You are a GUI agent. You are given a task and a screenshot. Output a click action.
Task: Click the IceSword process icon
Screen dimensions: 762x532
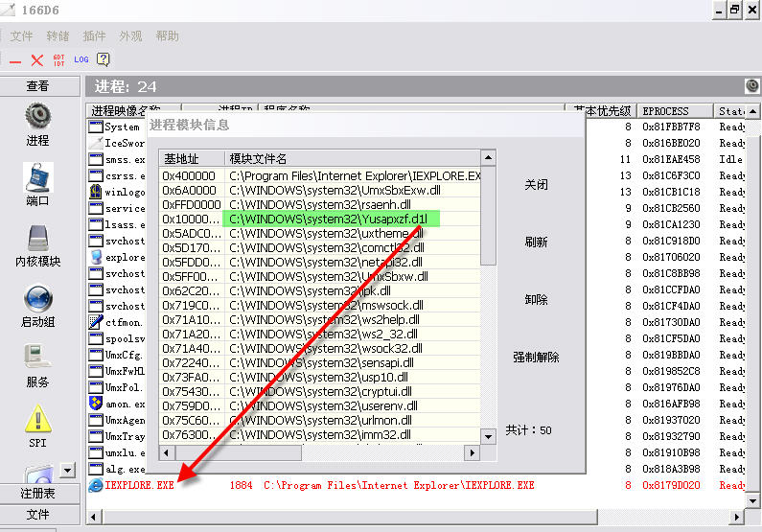tap(96, 143)
